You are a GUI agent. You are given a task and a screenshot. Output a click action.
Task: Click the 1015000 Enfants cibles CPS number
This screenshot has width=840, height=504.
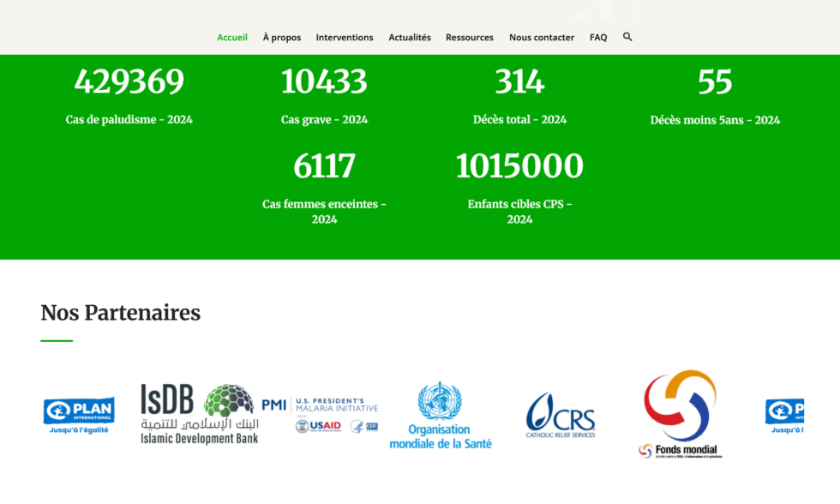point(519,166)
